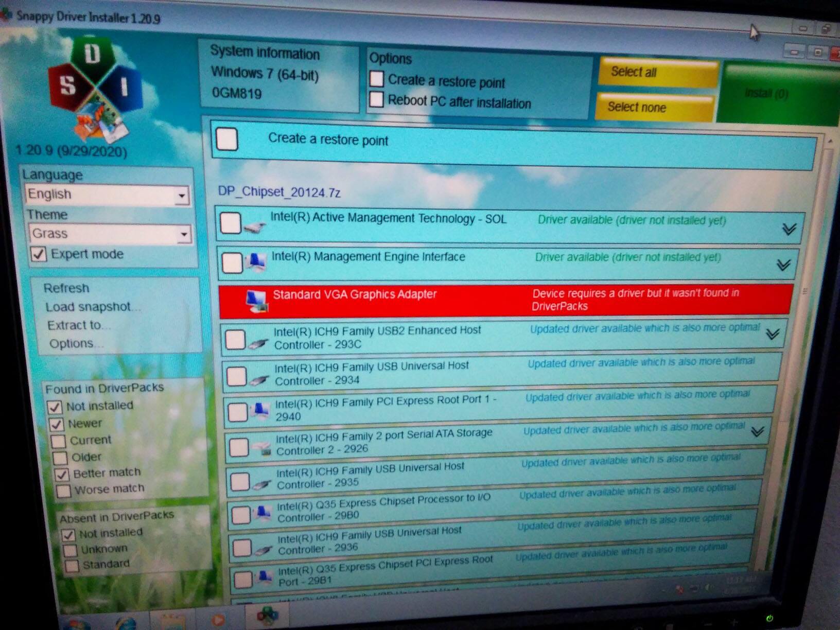This screenshot has height=630, width=840.
Task: Click the DP_Chipset_20124.7z driverpack heading
Action: (x=279, y=192)
